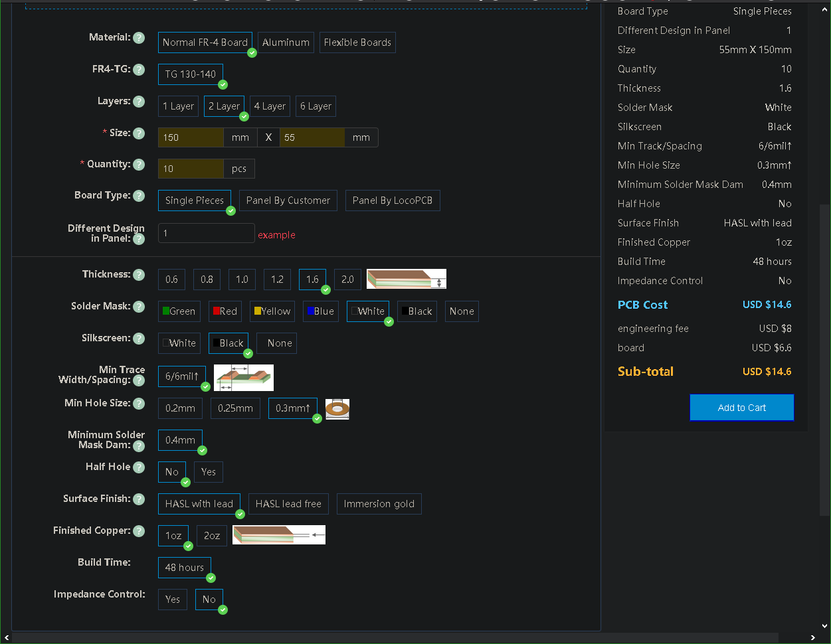831x644 pixels.
Task: Select TG 130-140 option
Action: (191, 74)
